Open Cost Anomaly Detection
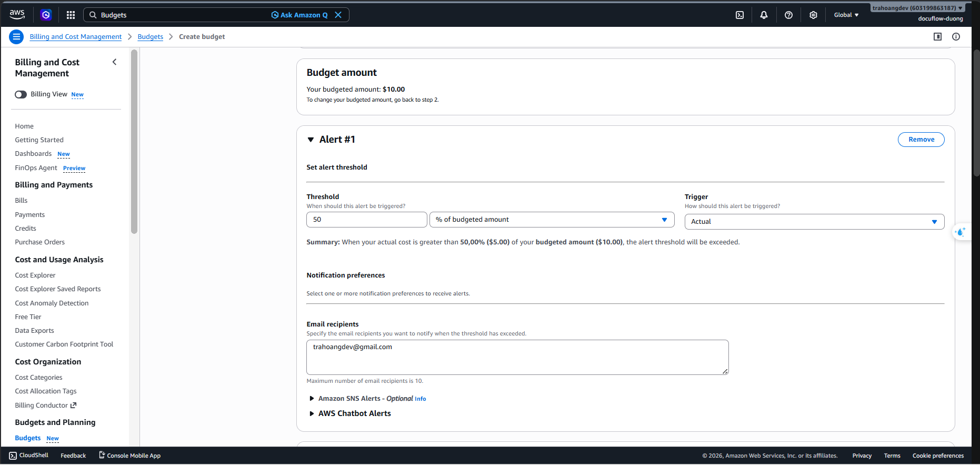980x465 pixels. (x=52, y=303)
